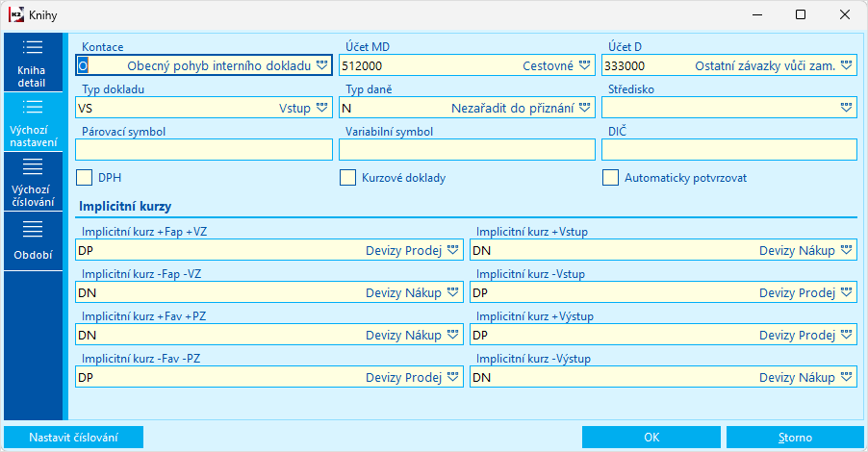Expand the Středisko dropdown

pyautogui.click(x=846, y=108)
